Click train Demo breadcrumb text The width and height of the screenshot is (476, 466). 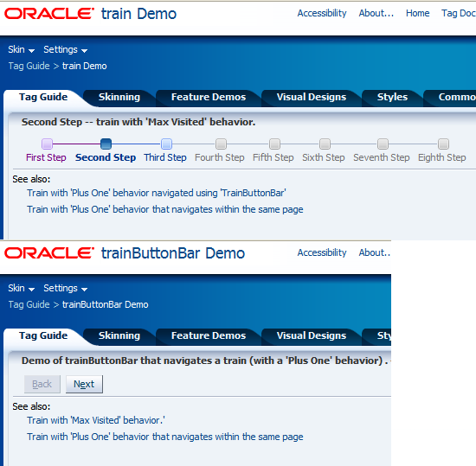[85, 66]
